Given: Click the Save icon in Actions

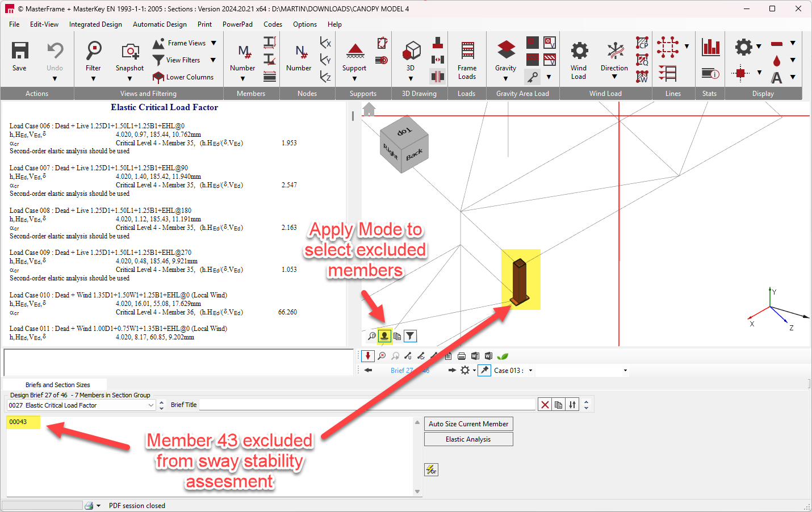Looking at the screenshot, I should (x=20, y=51).
